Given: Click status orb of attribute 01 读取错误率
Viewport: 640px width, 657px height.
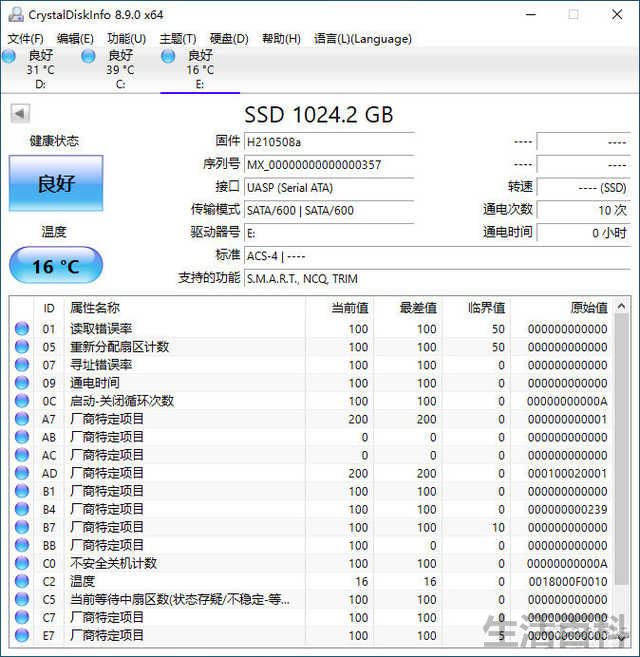Looking at the screenshot, I should (x=22, y=329).
